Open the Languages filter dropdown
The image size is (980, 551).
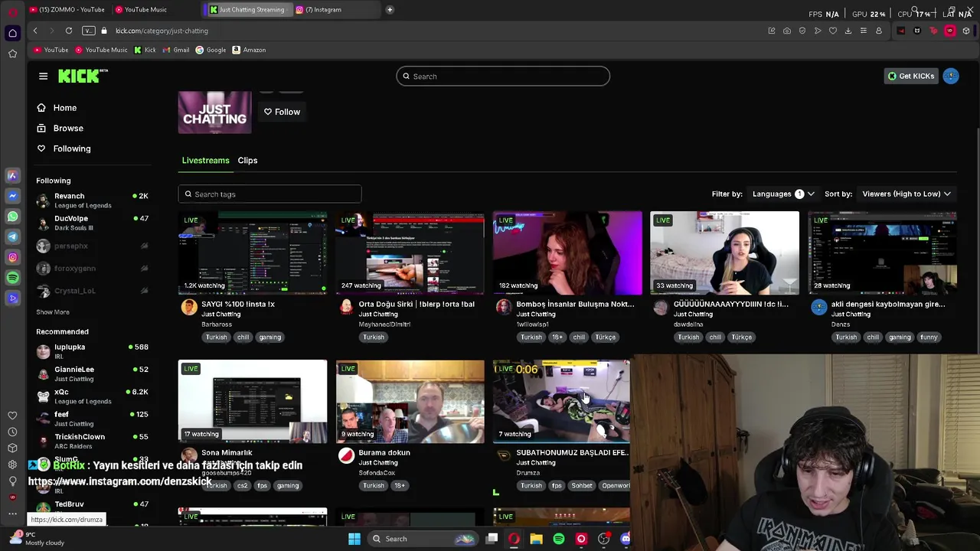[x=782, y=194]
